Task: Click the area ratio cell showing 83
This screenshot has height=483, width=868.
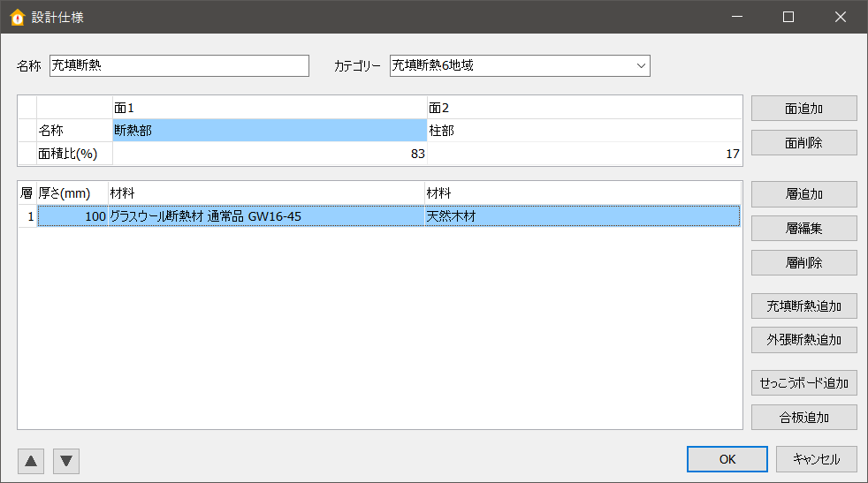Action: pos(270,154)
